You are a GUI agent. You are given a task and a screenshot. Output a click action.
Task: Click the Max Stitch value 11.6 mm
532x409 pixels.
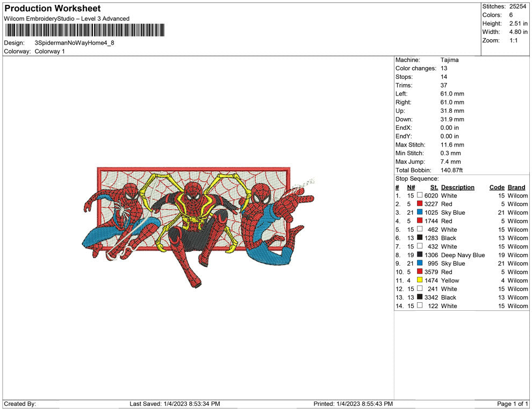pyautogui.click(x=452, y=145)
